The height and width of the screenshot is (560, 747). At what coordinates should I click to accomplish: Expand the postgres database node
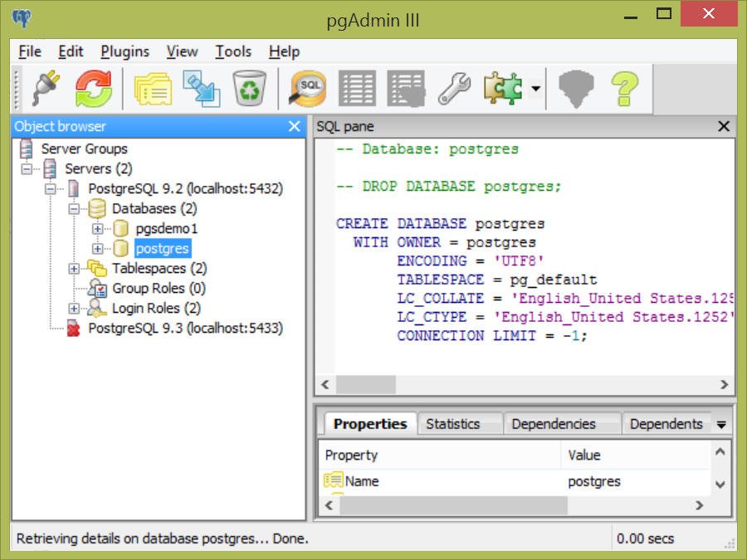98,249
